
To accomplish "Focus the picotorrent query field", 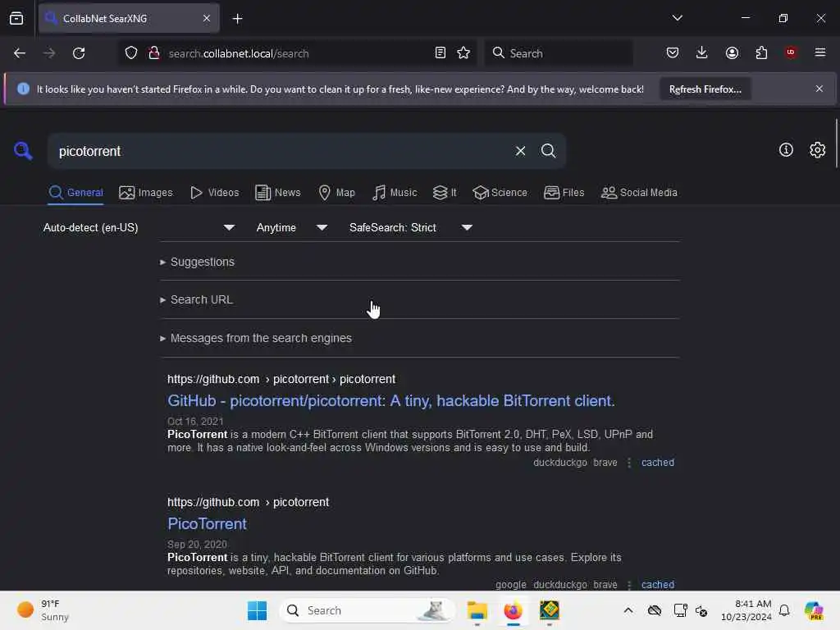I will [x=279, y=151].
